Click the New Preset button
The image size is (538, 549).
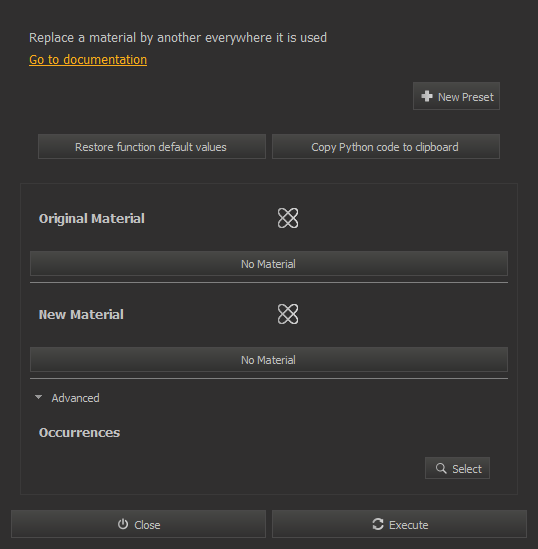click(x=456, y=96)
